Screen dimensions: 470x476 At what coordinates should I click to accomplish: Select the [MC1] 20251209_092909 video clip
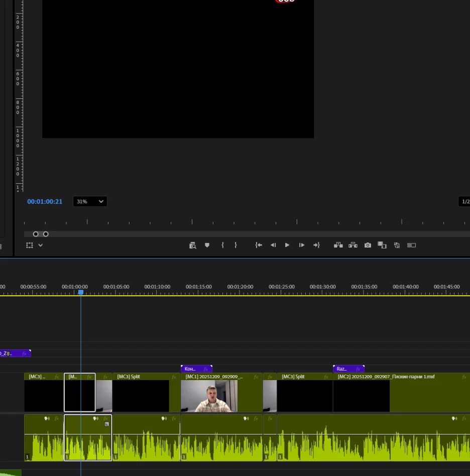pos(221,392)
